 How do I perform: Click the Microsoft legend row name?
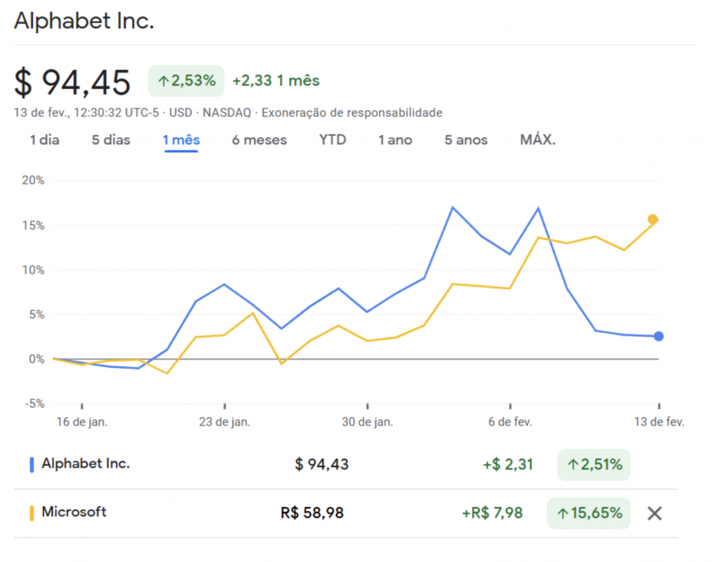(74, 512)
